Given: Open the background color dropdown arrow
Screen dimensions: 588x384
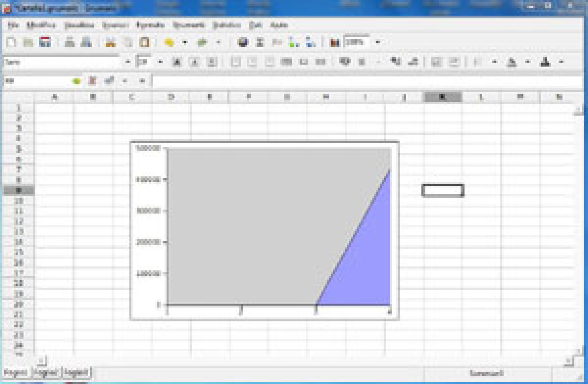Looking at the screenshot, I should 528,62.
